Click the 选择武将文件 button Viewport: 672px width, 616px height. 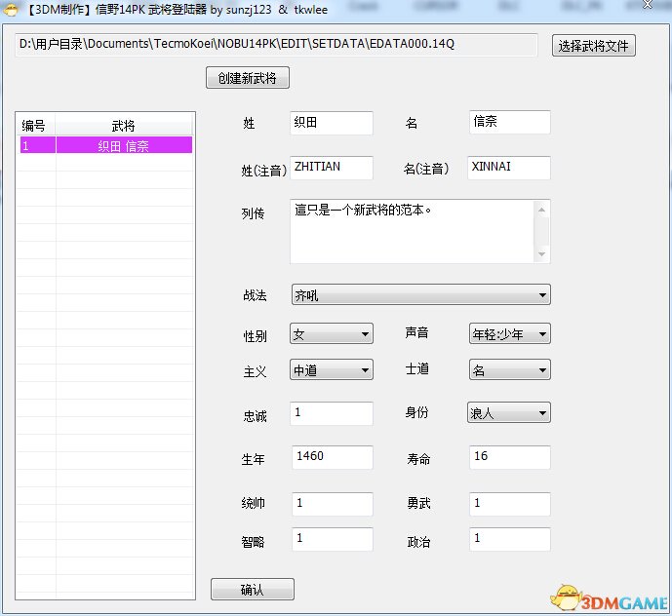(594, 46)
